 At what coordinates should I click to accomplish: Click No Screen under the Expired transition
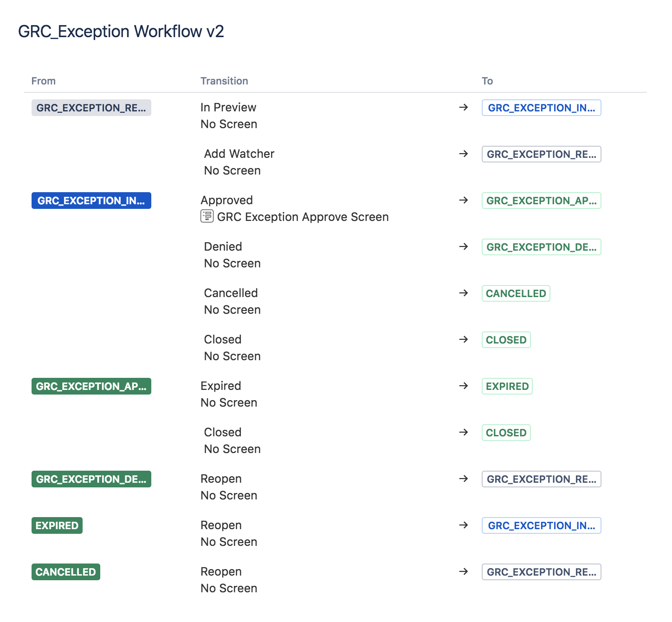(x=229, y=402)
